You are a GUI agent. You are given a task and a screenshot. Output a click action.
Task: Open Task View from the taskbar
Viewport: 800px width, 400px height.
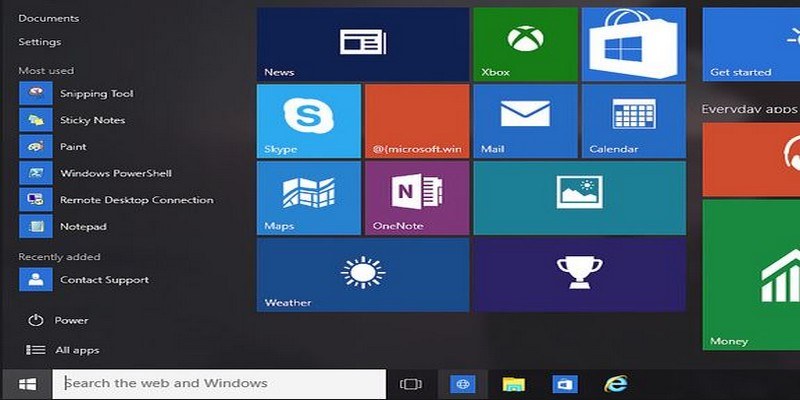point(410,384)
